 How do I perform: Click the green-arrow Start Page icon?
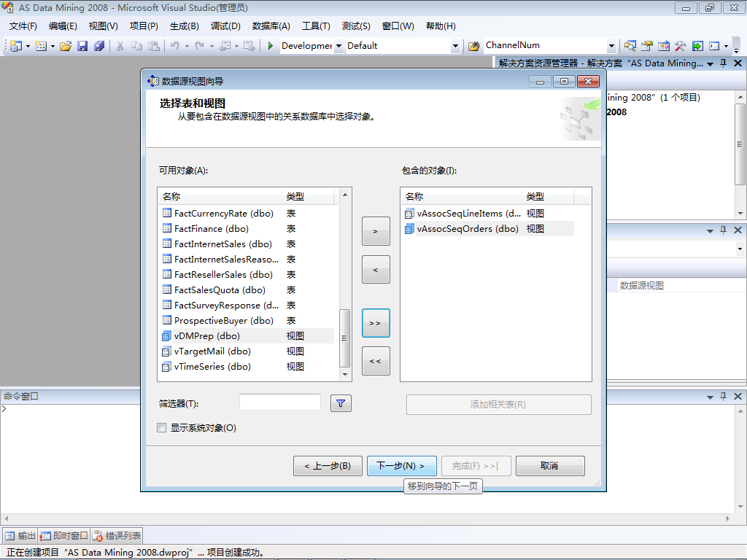697,46
